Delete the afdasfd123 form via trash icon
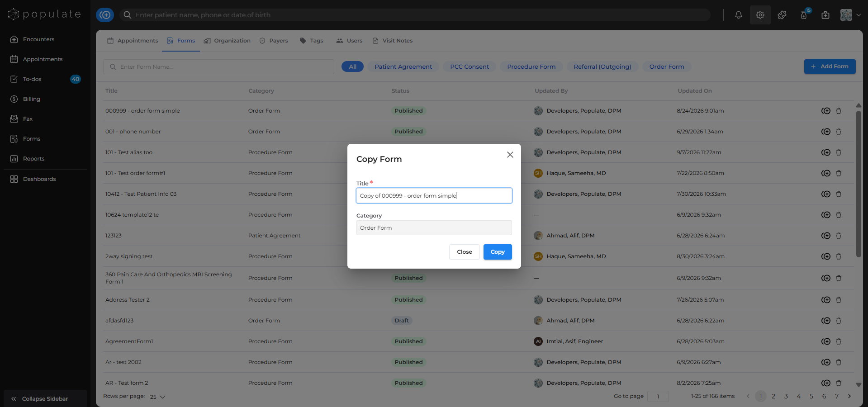Screen dimensions: 868x407 839,321
